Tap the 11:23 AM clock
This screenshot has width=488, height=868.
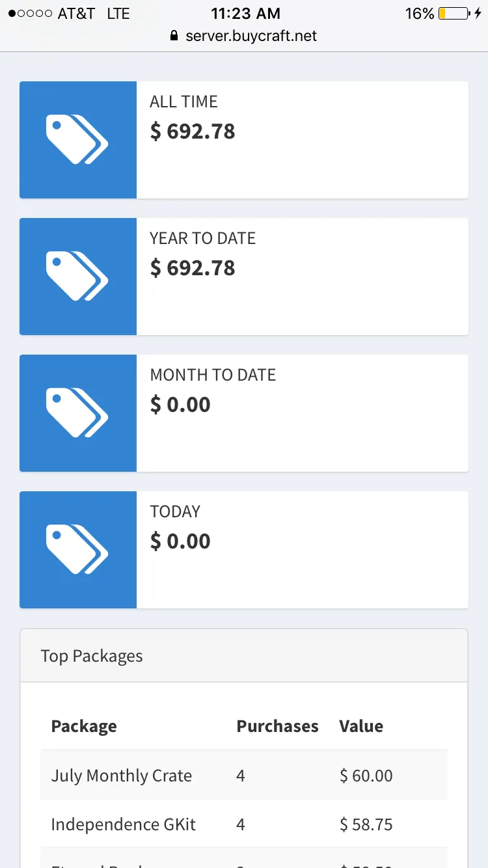(245, 13)
